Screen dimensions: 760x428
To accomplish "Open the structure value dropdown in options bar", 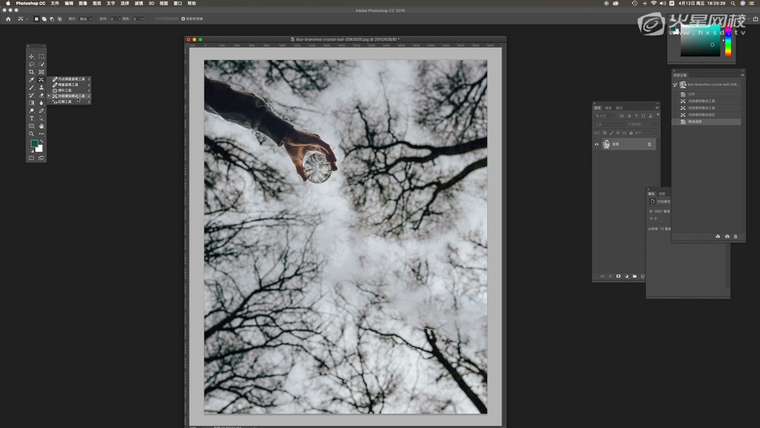I will click(115, 18).
